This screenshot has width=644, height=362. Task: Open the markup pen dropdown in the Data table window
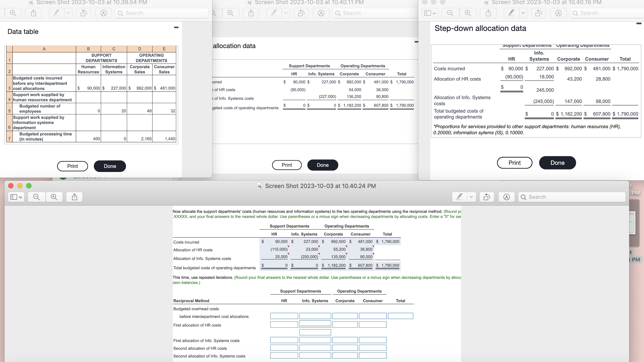(68, 13)
